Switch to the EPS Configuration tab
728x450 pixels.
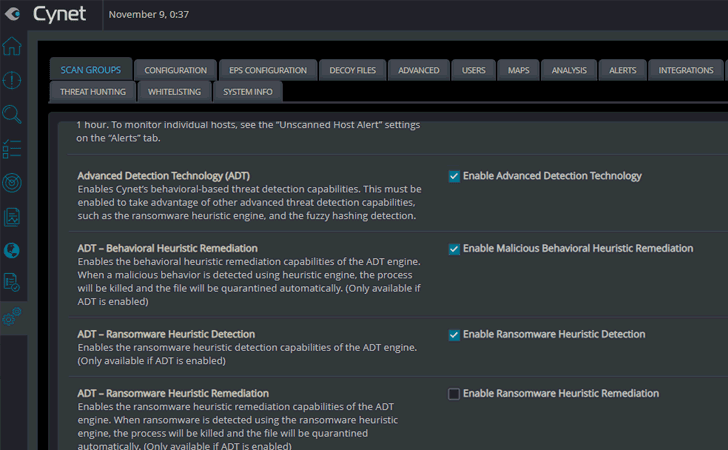pos(268,70)
